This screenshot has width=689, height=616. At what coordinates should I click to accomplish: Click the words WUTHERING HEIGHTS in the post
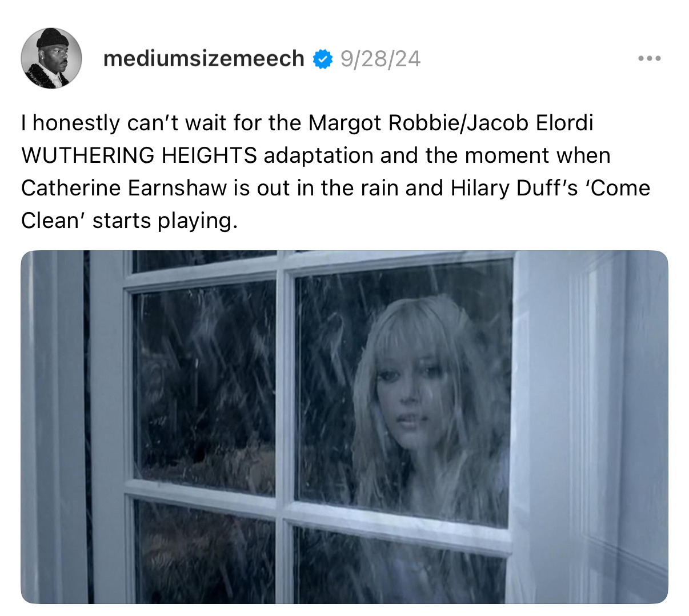point(139,155)
